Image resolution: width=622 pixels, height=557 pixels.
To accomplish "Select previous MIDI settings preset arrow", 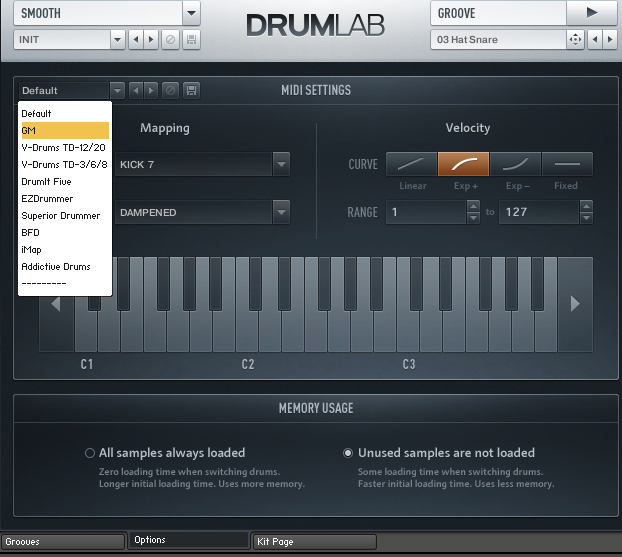I will (136, 90).
